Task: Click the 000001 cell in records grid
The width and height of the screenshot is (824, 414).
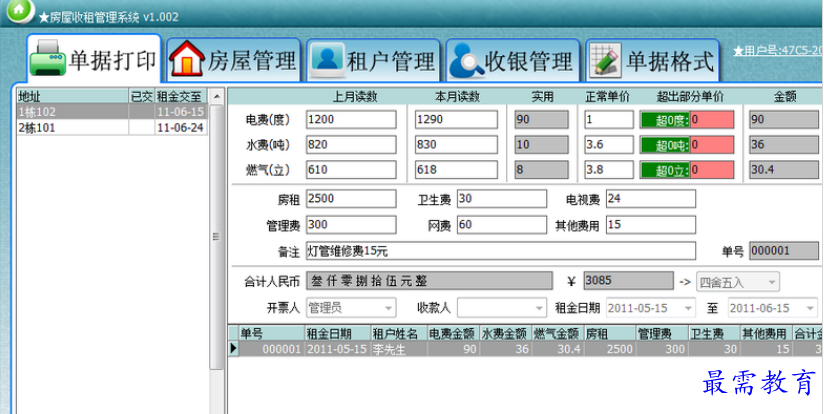Action: point(272,349)
